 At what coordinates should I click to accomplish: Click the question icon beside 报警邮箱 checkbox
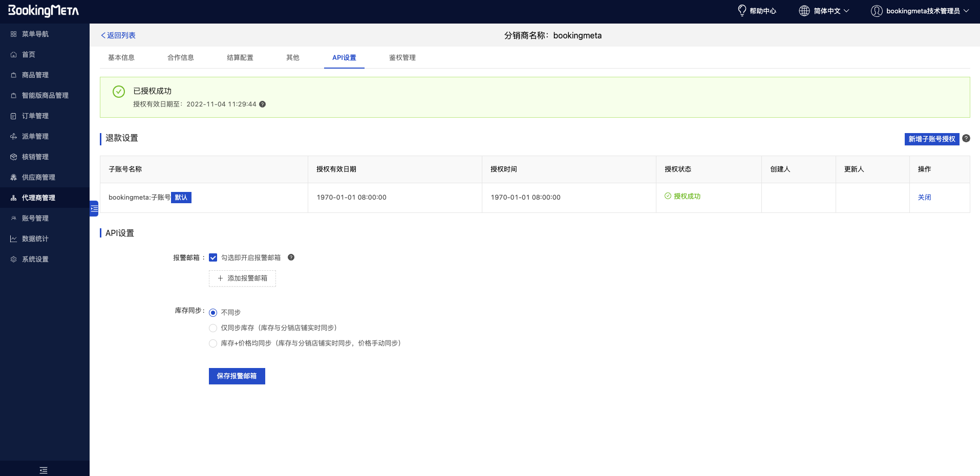click(x=291, y=257)
